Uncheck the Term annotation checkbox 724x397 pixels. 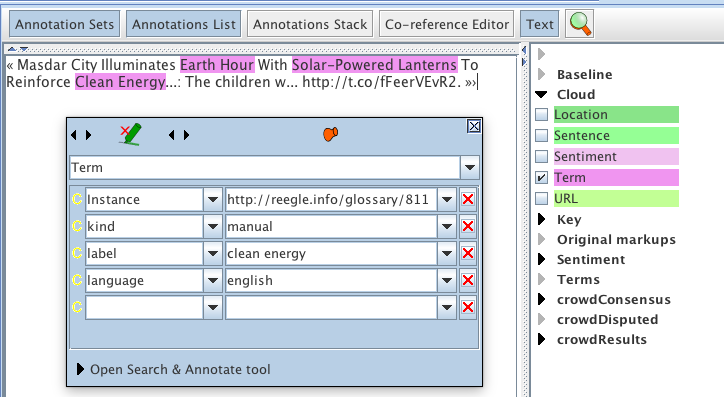click(x=541, y=177)
